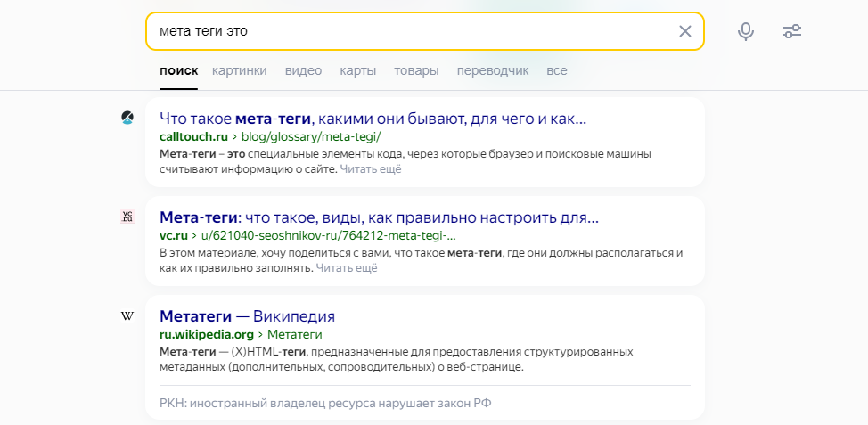Viewport: 868px width, 425px height.
Task: Click the Wikipedia favicon beside the third result
Action: pos(127,316)
